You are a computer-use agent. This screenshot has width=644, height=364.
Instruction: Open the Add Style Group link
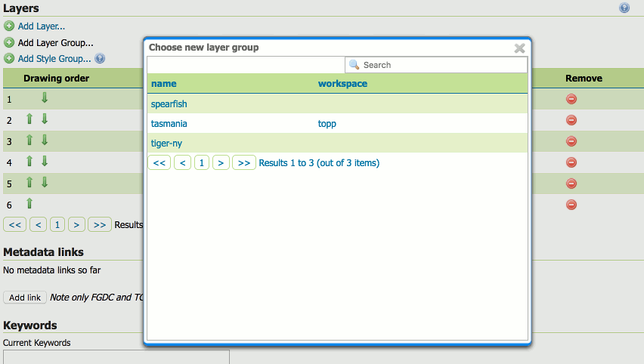click(x=54, y=58)
